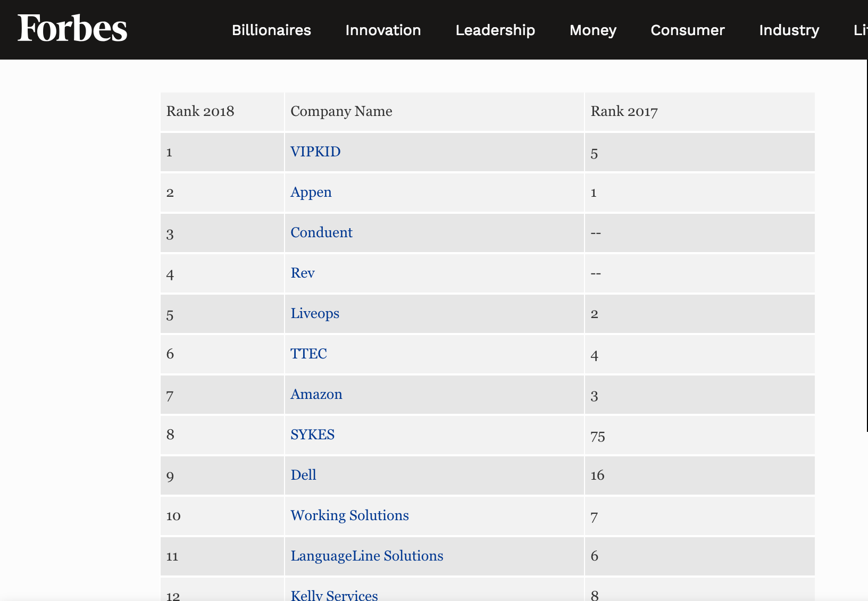Follow the Conduent link
The image size is (868, 601).
[x=321, y=232]
